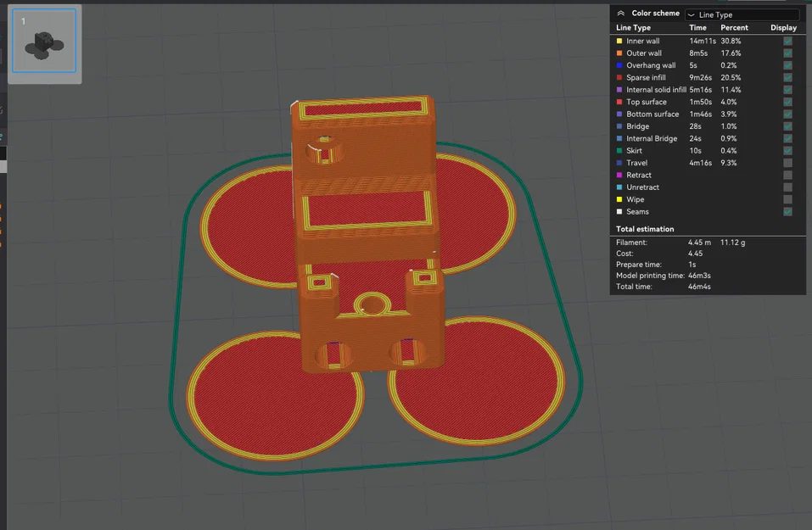This screenshot has width=812, height=530.
Task: Toggle Outer wall display checkbox
Action: [787, 53]
